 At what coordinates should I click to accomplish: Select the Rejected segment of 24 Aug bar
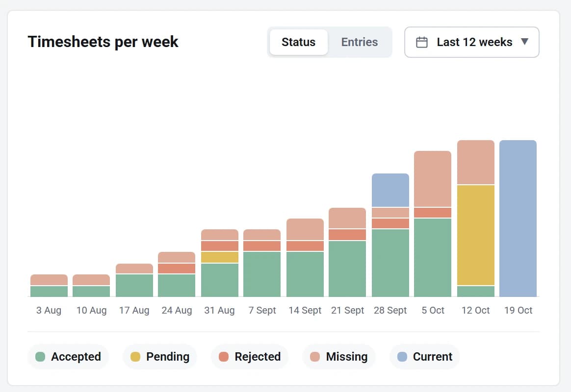[x=177, y=269]
